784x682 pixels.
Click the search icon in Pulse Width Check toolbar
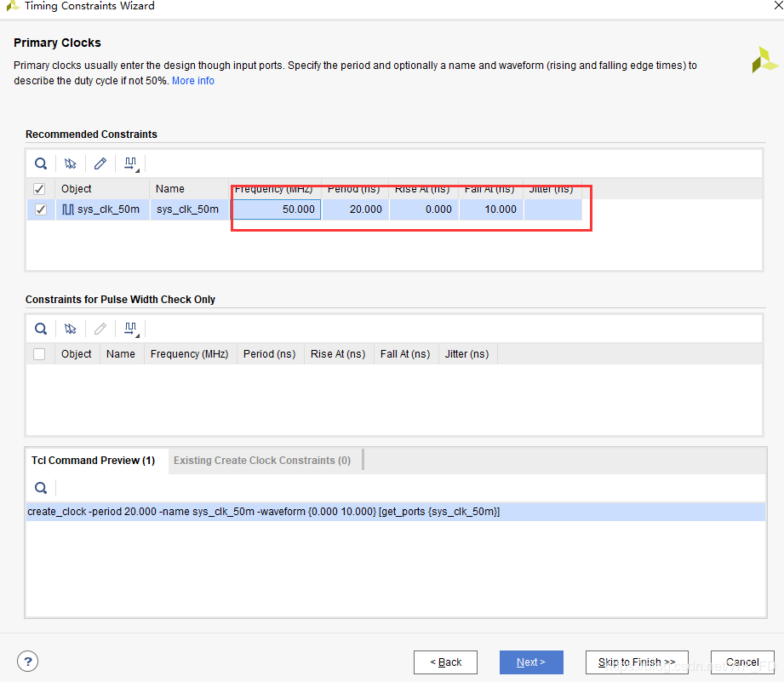tap(41, 329)
